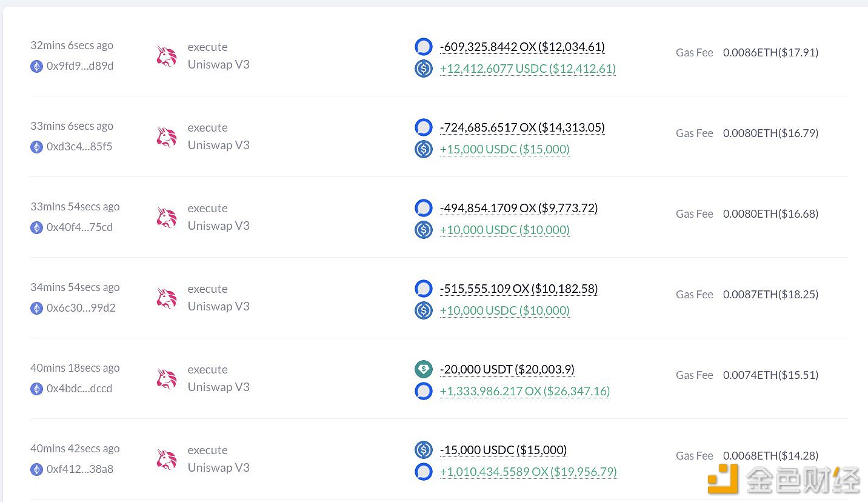
Task: Click Uniswap unicorn logo in the 33mins 54secs row
Action: pyautogui.click(x=167, y=218)
